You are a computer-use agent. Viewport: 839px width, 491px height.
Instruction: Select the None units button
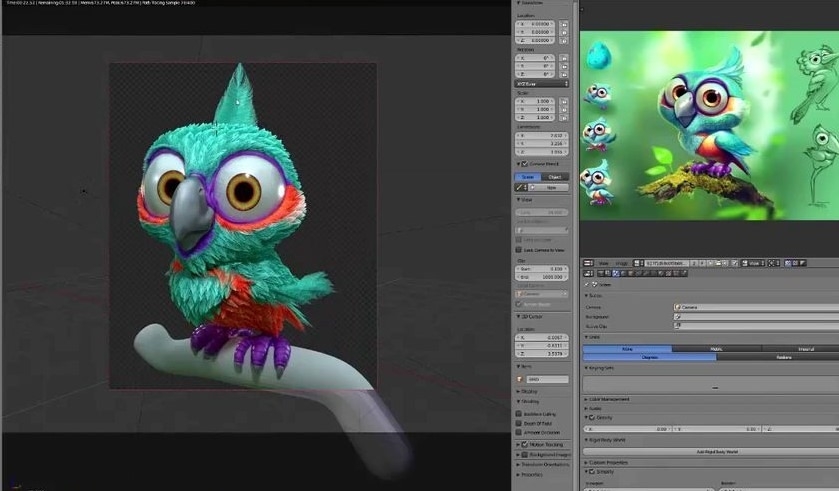[627, 349]
